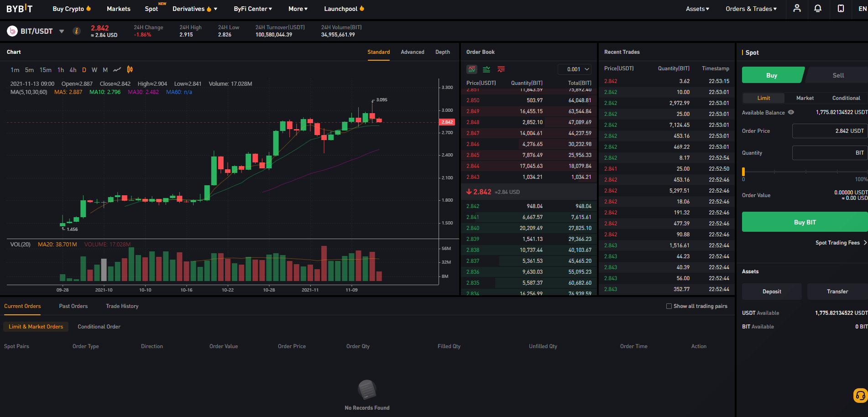Select the Limit order type tab

pos(763,98)
